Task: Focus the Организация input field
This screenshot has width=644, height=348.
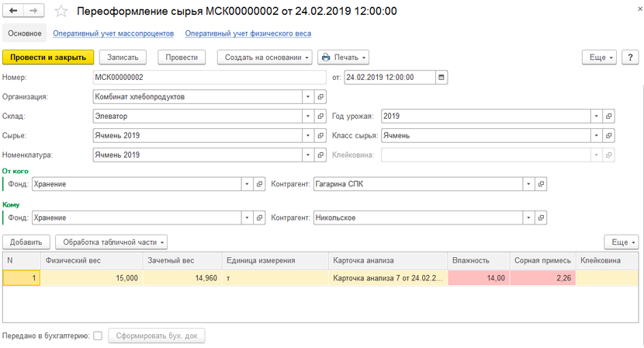Action: 198,96
